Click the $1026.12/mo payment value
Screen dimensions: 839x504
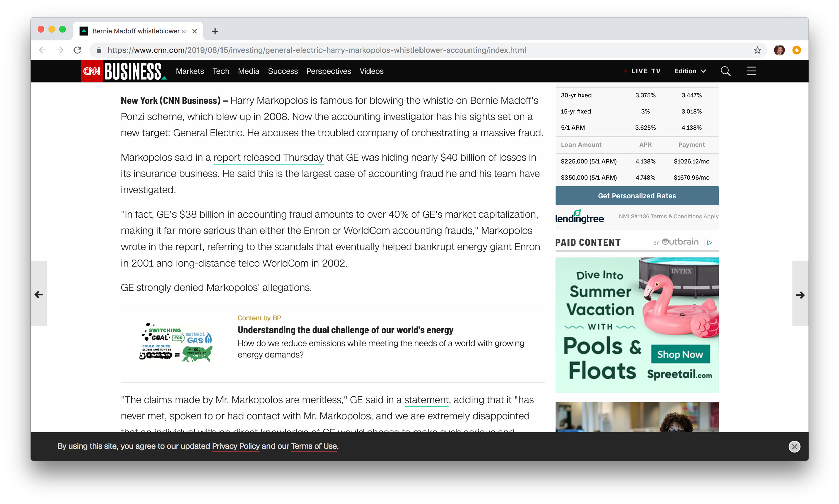691,161
